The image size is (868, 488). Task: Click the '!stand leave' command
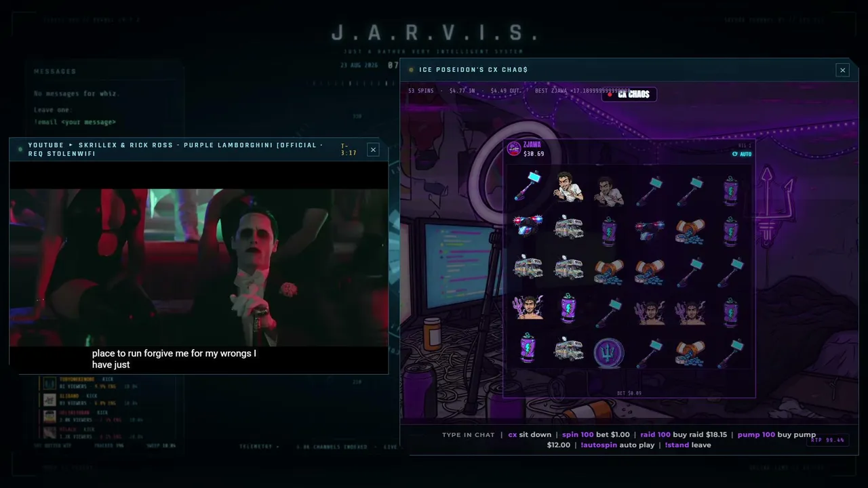coord(688,445)
